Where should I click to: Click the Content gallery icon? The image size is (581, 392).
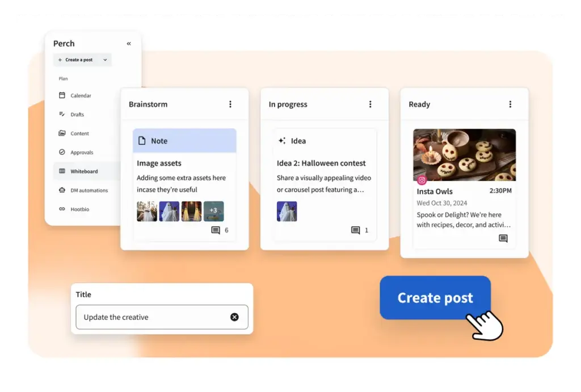pyautogui.click(x=62, y=133)
